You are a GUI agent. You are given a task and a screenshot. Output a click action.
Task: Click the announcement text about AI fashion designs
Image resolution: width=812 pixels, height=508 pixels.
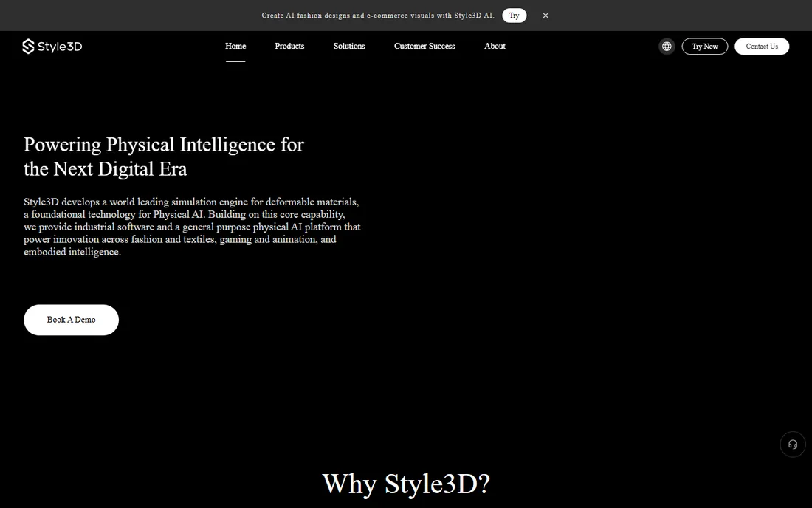click(x=378, y=16)
